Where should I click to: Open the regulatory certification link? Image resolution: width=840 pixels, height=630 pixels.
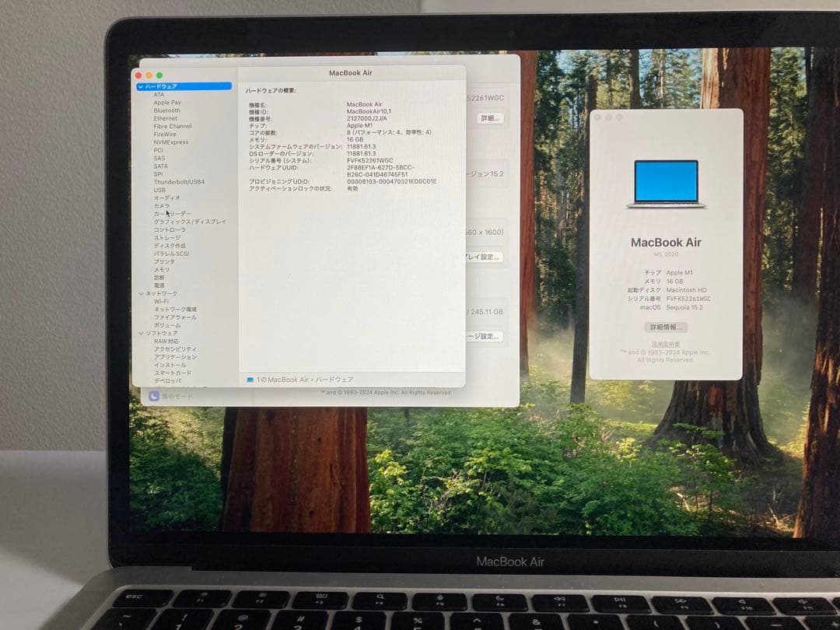click(x=667, y=345)
